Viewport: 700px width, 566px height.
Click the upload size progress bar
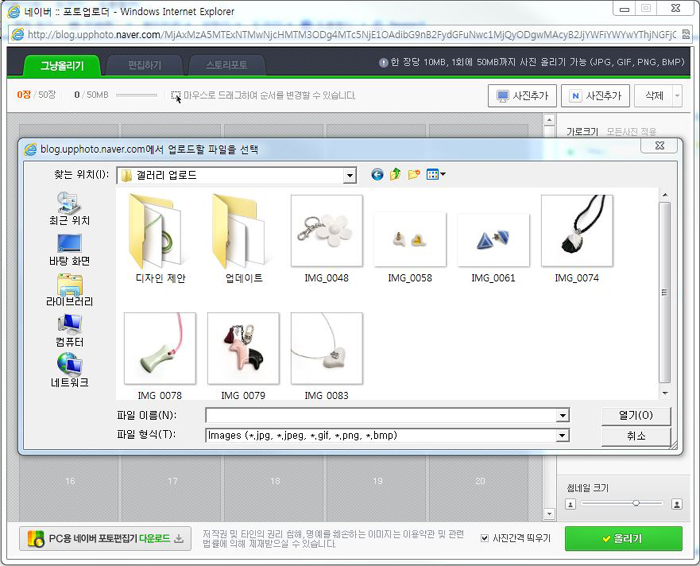[136, 95]
